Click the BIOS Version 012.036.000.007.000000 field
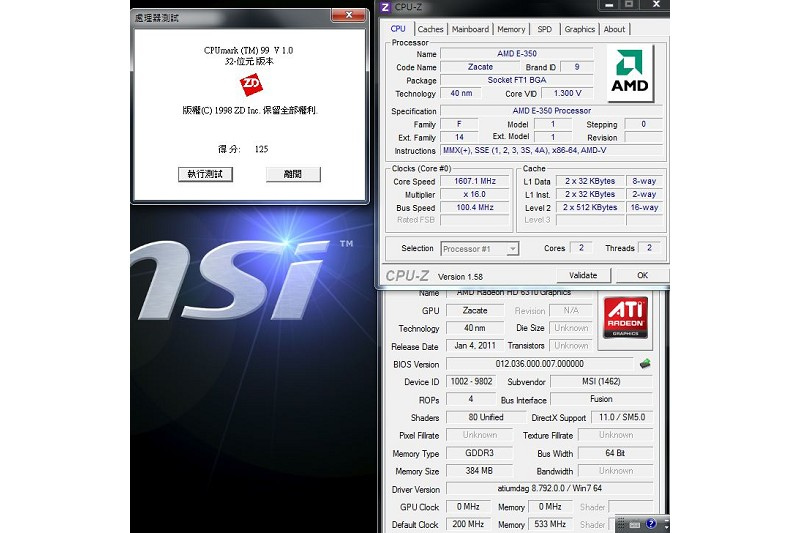 click(x=540, y=364)
